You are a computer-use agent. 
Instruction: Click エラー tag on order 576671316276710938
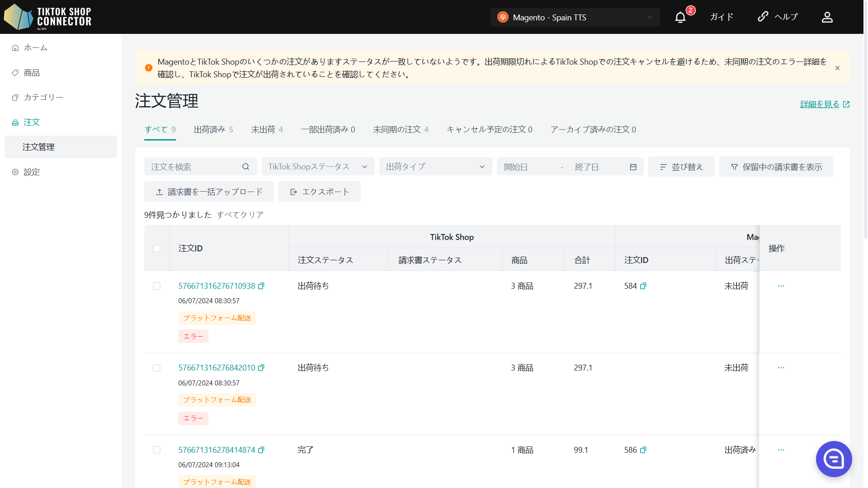(193, 336)
